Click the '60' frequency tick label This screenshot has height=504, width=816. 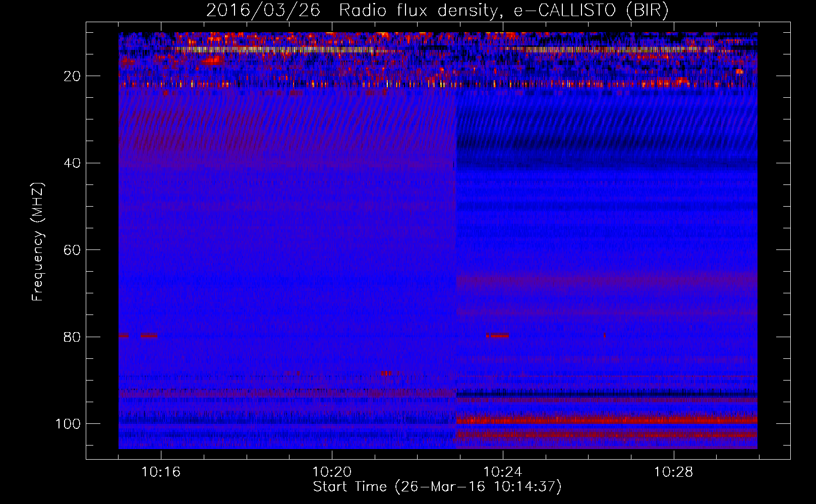[x=72, y=250]
